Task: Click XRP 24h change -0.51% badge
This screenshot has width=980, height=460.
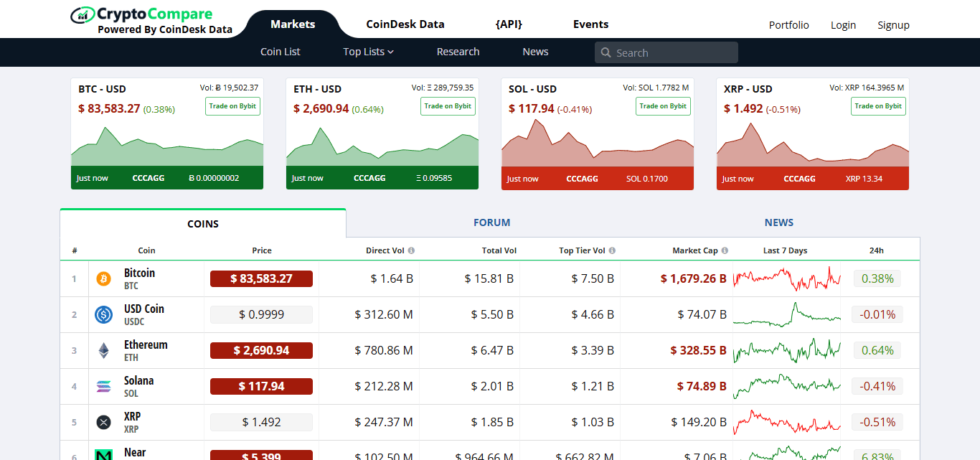Action: 877,422
